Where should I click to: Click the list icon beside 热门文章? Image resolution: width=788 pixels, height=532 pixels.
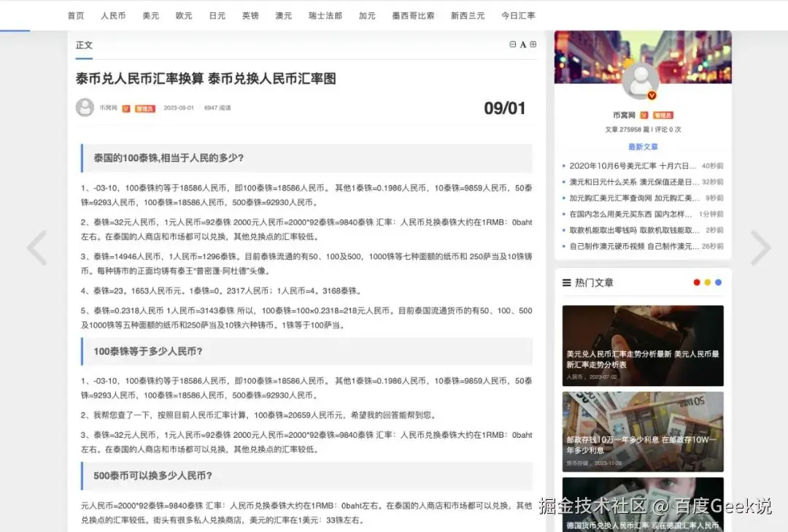pyautogui.click(x=565, y=283)
